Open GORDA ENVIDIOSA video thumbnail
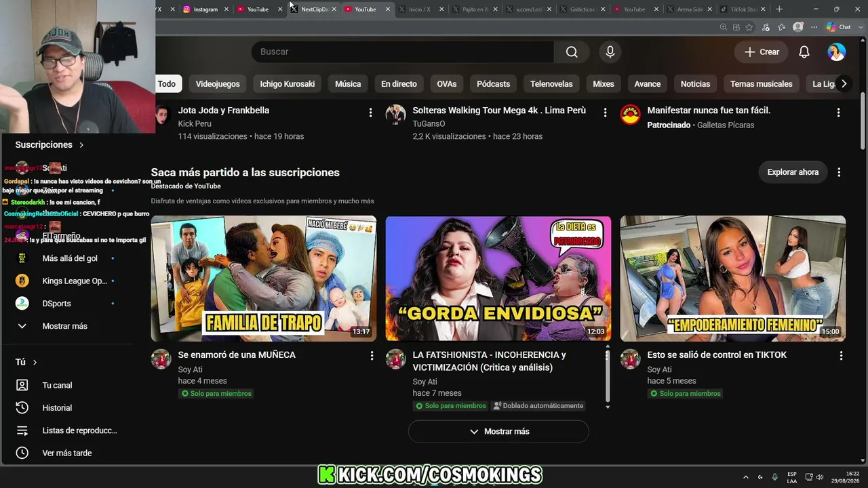 498,279
